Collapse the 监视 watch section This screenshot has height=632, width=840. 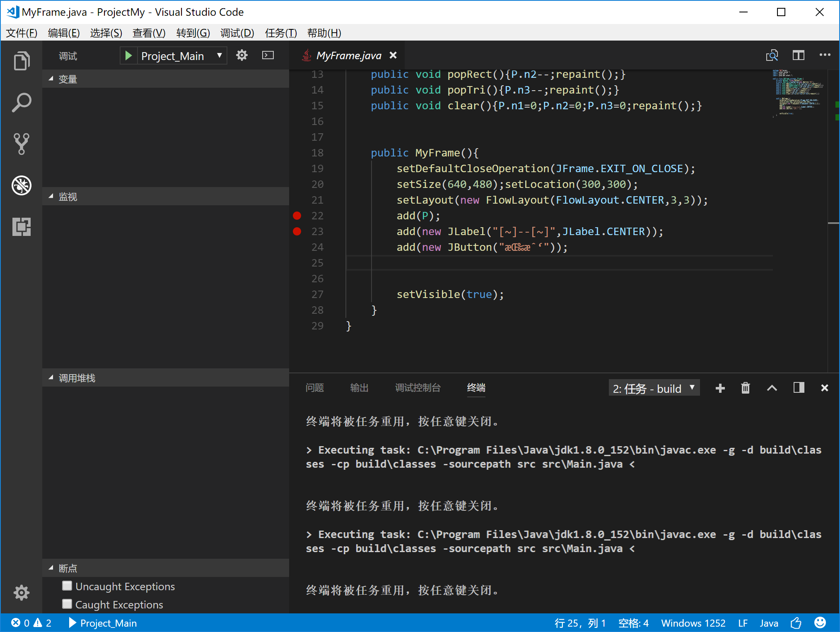51,197
